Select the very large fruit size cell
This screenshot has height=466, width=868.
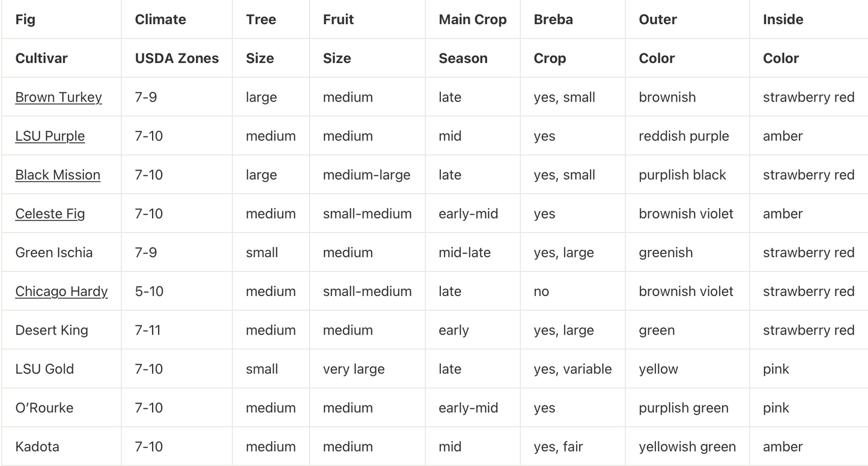click(x=353, y=369)
